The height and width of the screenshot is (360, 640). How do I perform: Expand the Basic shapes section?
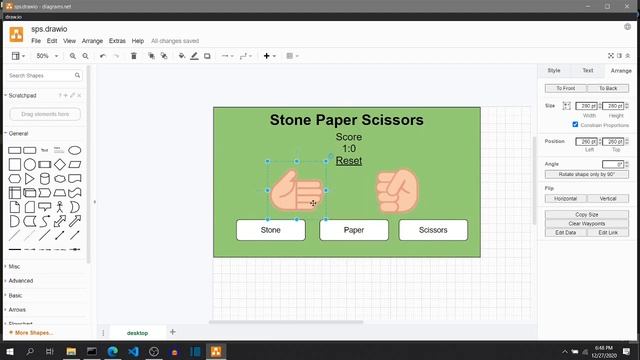(15, 295)
